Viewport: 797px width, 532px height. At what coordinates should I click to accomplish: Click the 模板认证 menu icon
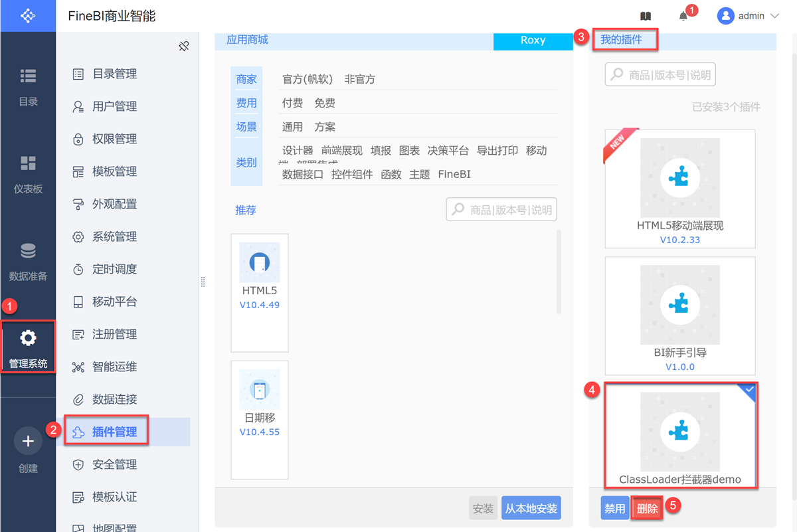(x=78, y=497)
